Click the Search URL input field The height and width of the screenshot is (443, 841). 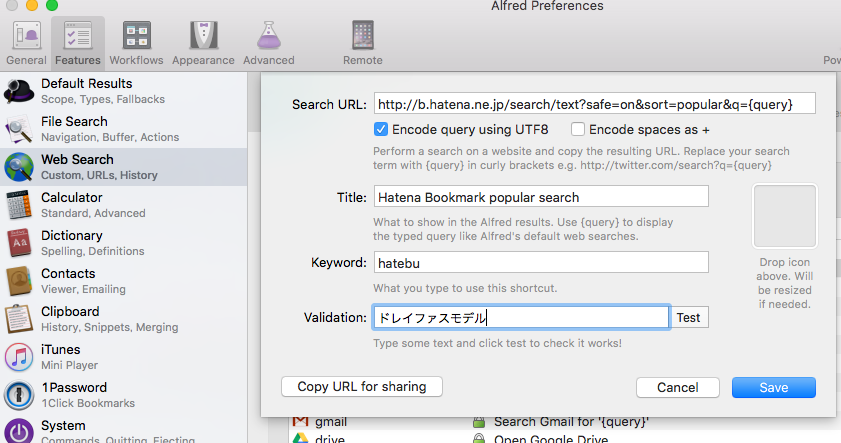(595, 104)
